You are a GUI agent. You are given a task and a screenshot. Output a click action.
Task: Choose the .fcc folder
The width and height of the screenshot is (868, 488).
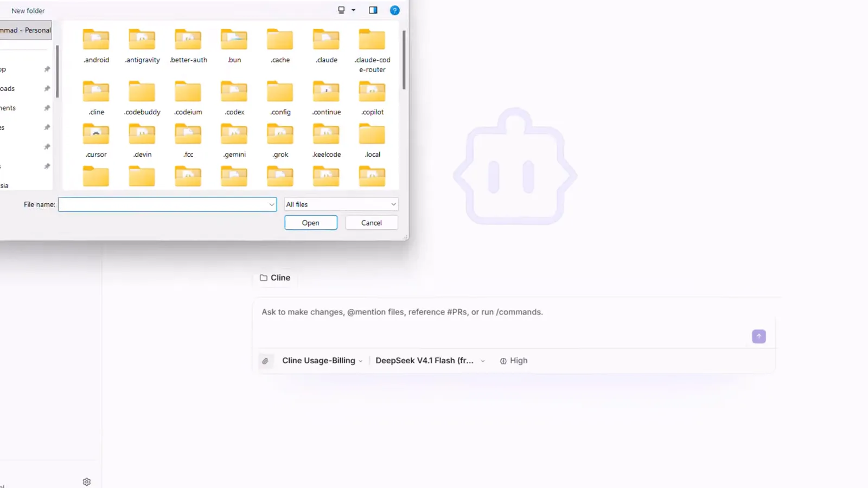(188, 141)
